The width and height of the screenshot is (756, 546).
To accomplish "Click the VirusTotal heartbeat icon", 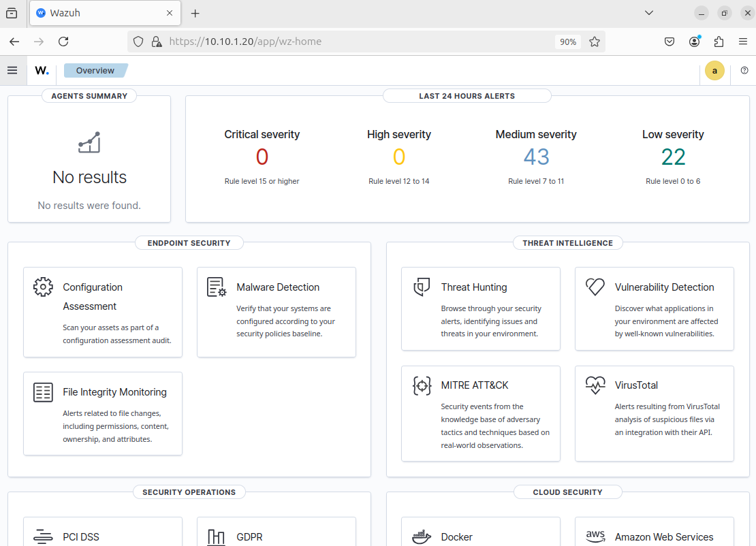I will coord(595,385).
